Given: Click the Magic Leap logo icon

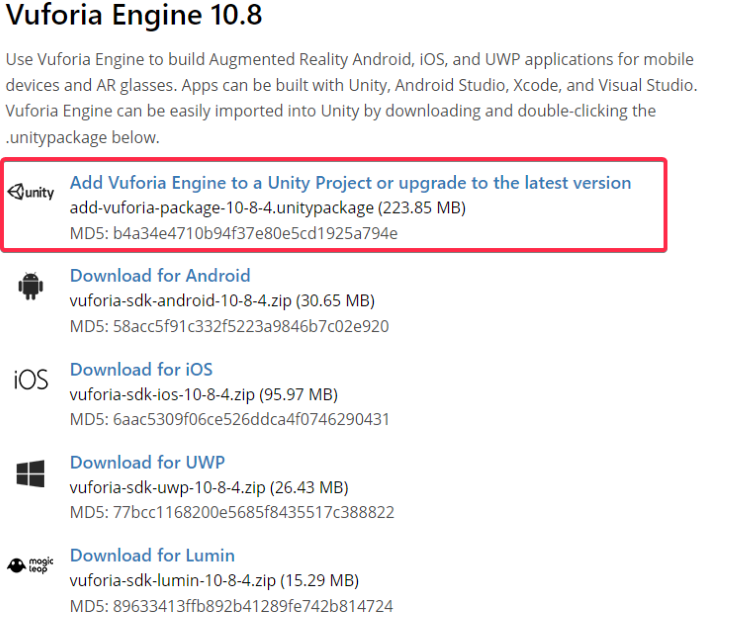Looking at the screenshot, I should pos(31,566).
